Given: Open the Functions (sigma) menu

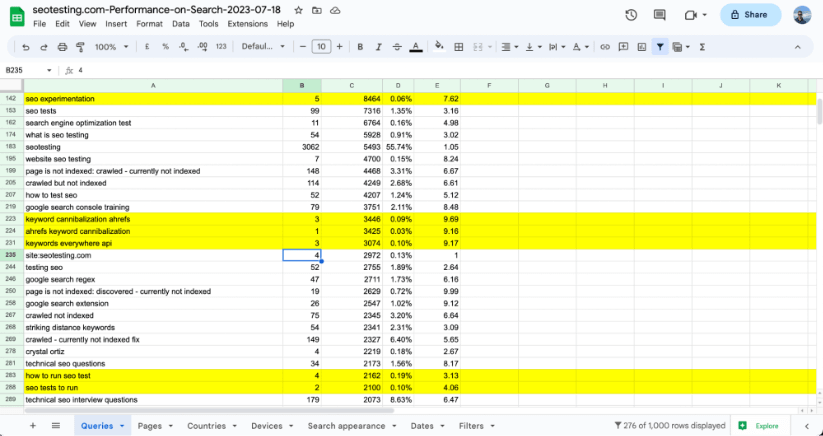Looking at the screenshot, I should coord(702,47).
